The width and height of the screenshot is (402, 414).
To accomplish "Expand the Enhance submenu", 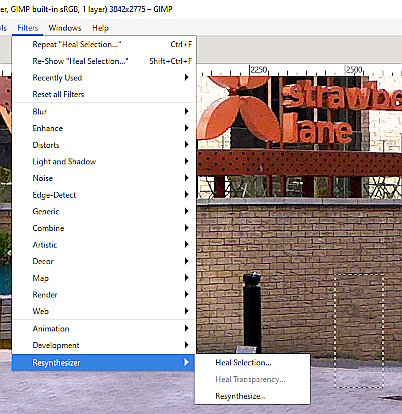I will point(104,128).
